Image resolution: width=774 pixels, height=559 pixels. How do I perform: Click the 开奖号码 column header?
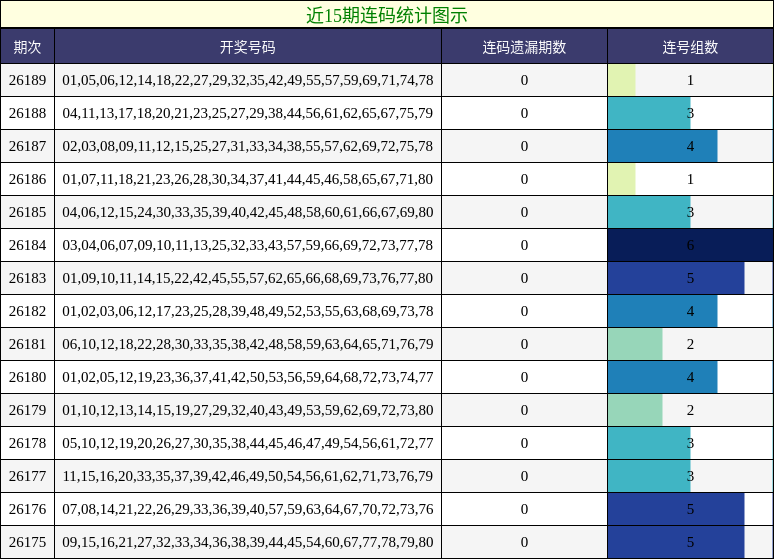[248, 47]
